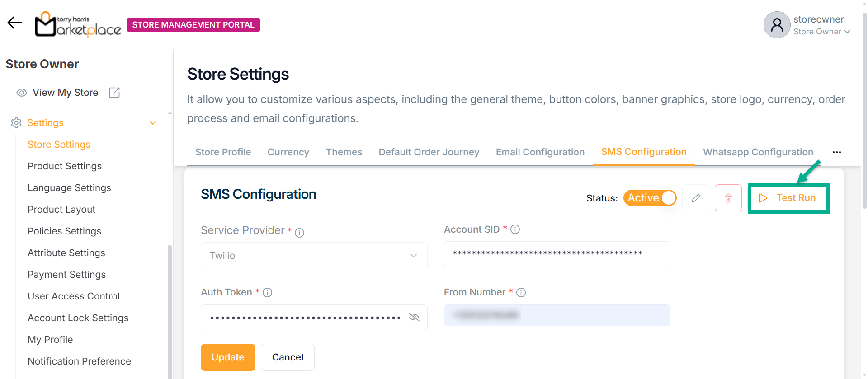Click the back arrow icon
The width and height of the screenshot is (868, 379).
point(14,23)
